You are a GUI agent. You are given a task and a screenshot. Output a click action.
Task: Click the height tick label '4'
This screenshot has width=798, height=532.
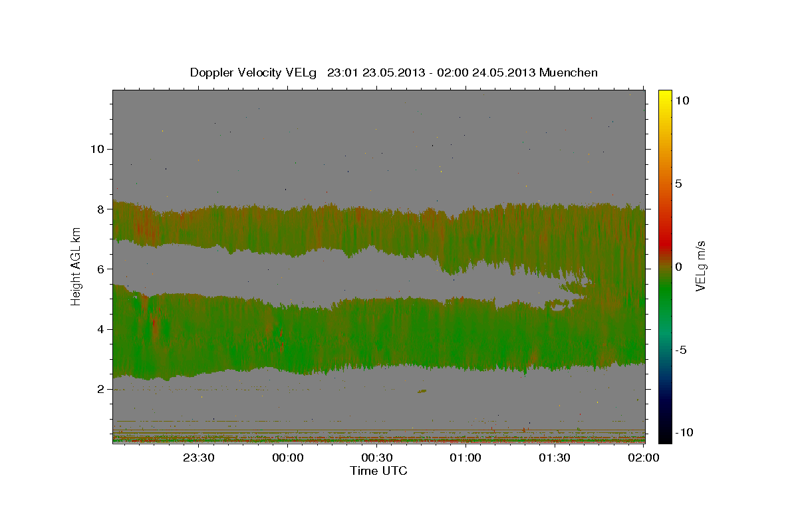tap(100, 329)
